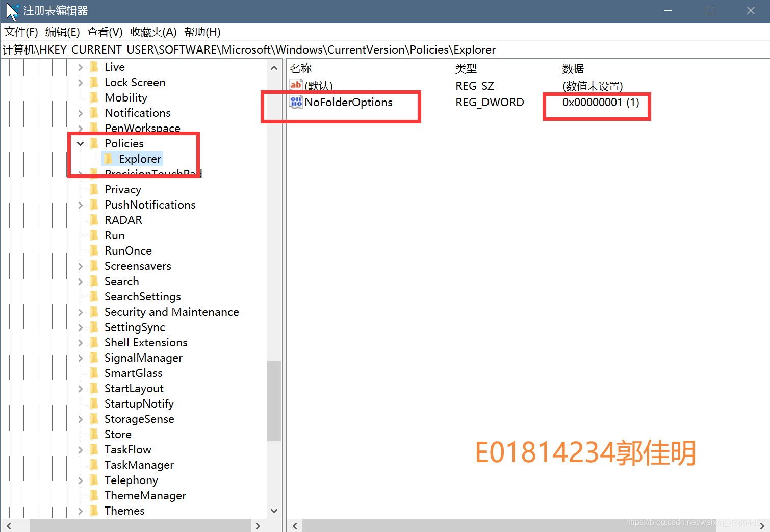This screenshot has width=770, height=532.
Task: Expand the Live key
Action: pos(80,67)
